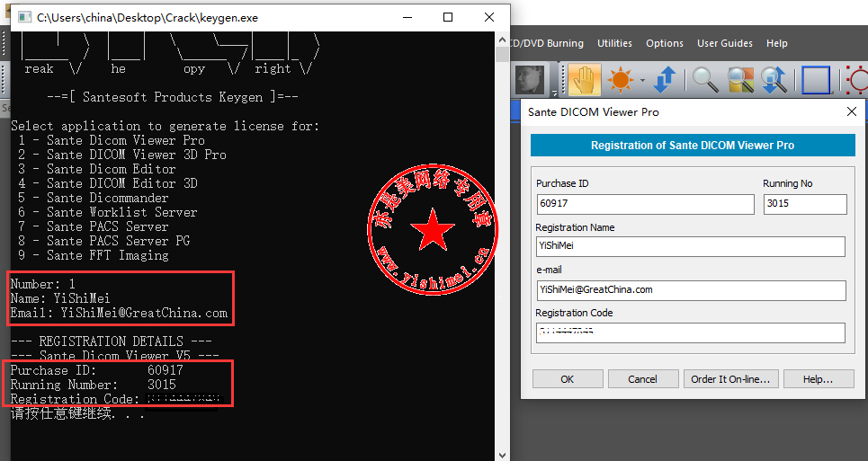Focus the Purchase ID field
The width and height of the screenshot is (868, 461).
(645, 203)
